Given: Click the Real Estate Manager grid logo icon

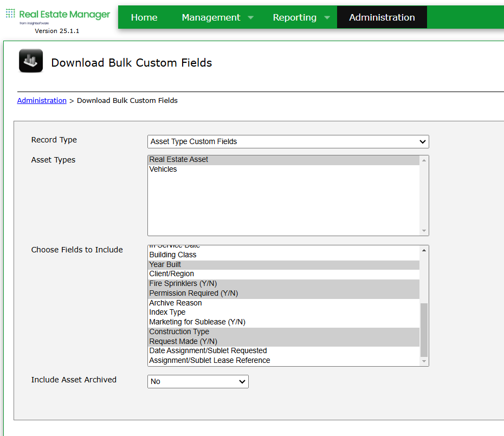Looking at the screenshot, I should tap(10, 13).
